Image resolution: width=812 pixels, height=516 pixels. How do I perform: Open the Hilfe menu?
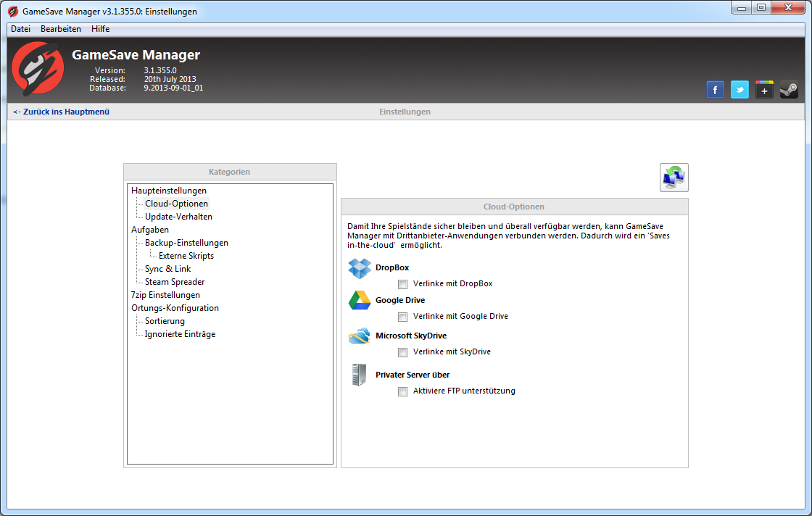point(100,29)
